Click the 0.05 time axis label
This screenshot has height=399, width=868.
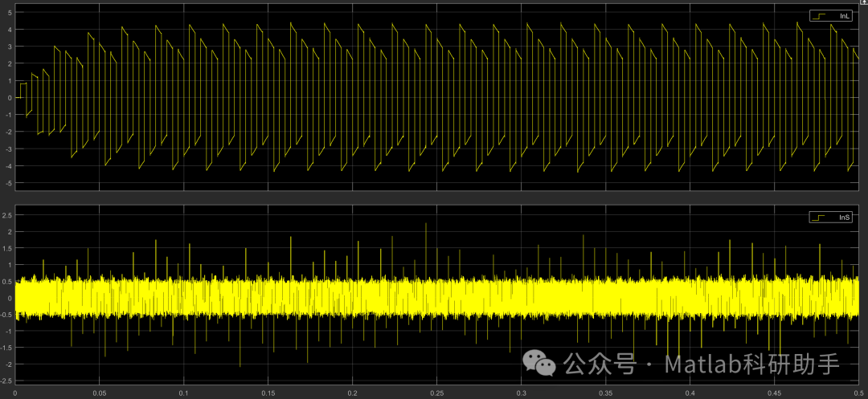pos(100,393)
